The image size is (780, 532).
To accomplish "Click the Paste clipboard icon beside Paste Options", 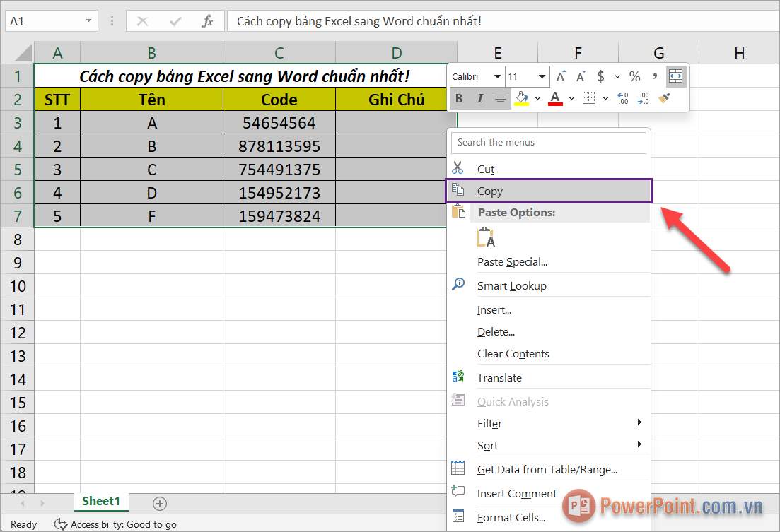I will (x=458, y=211).
